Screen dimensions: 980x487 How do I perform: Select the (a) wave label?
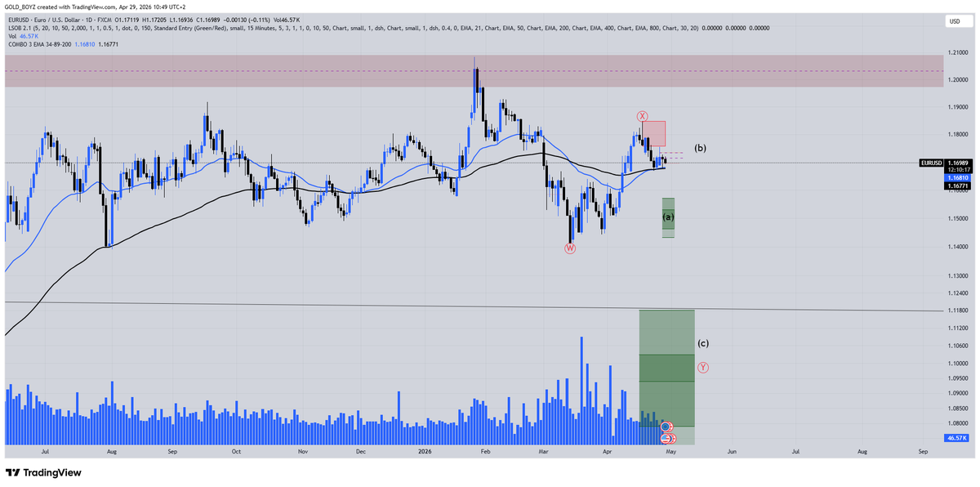click(x=668, y=217)
